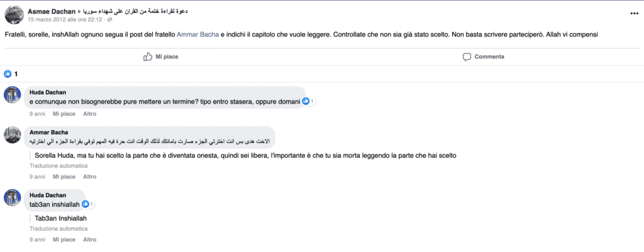Open Asmae Dachan author name link

[x=52, y=11]
